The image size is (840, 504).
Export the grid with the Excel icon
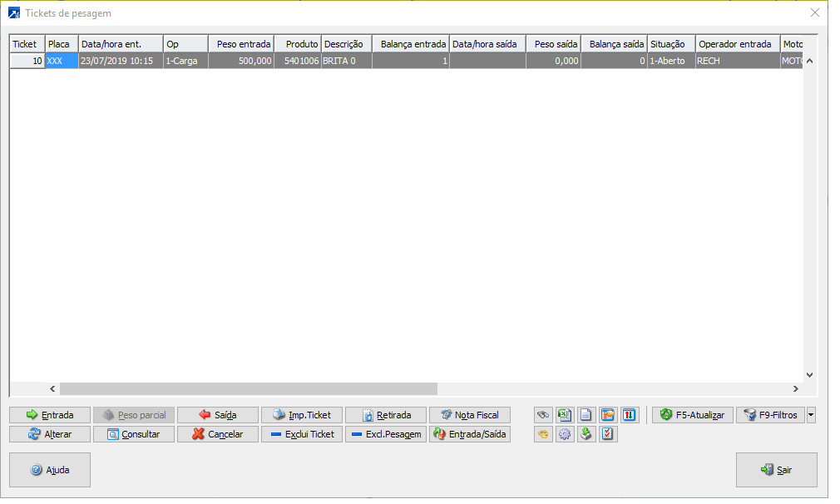[565, 415]
